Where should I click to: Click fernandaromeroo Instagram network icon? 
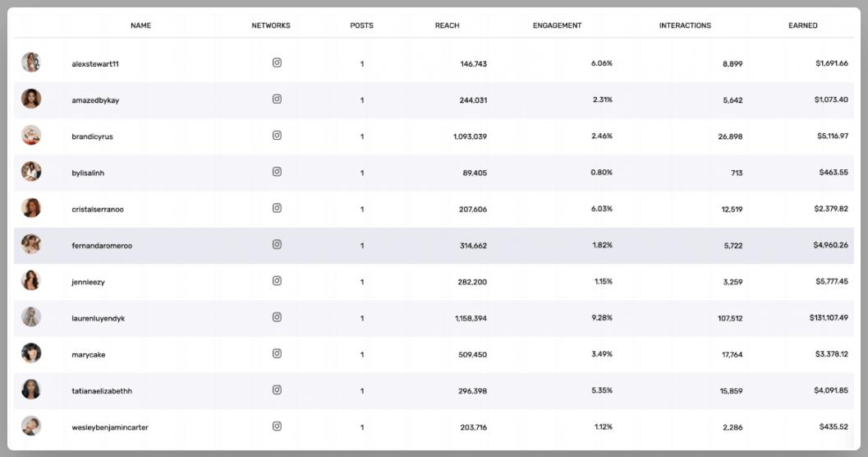pos(277,244)
